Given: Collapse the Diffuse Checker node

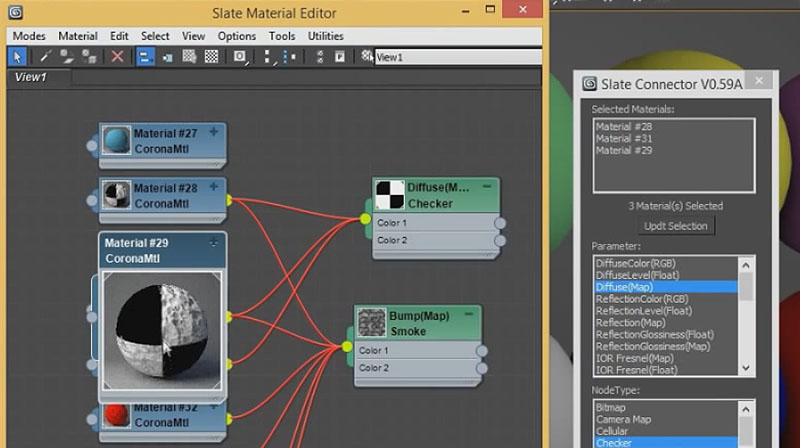Looking at the screenshot, I should tap(487, 186).
